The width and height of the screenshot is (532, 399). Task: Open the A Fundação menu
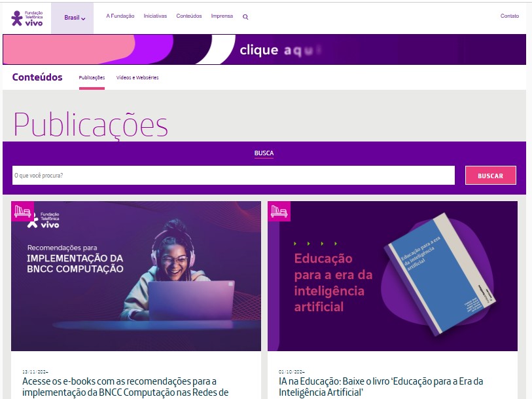(x=120, y=16)
